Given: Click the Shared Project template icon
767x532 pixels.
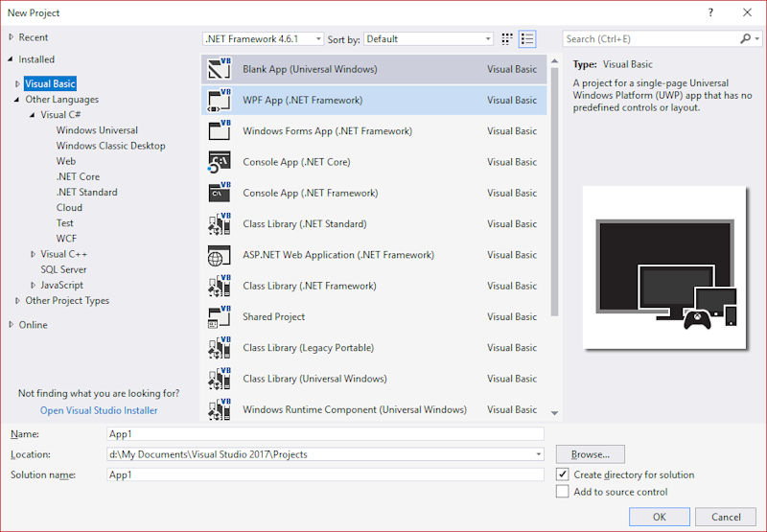Looking at the screenshot, I should click(x=220, y=316).
